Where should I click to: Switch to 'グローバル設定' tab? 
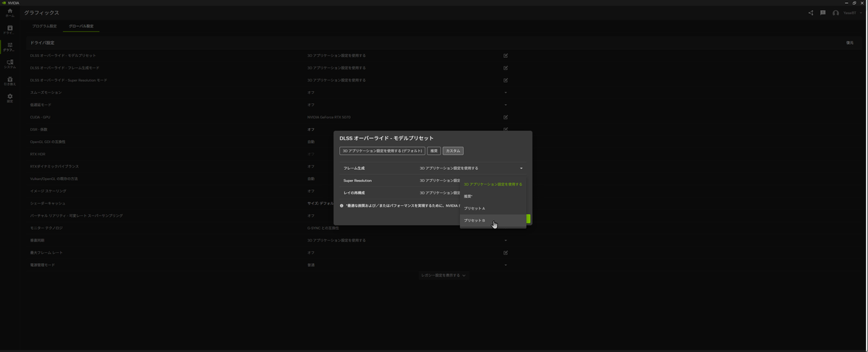82,26
